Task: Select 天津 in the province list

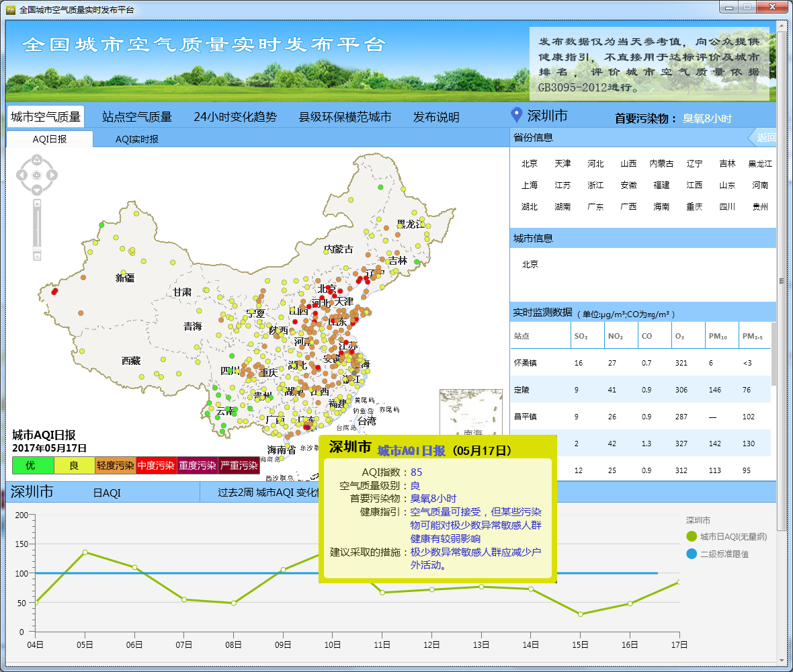Action: (562, 163)
